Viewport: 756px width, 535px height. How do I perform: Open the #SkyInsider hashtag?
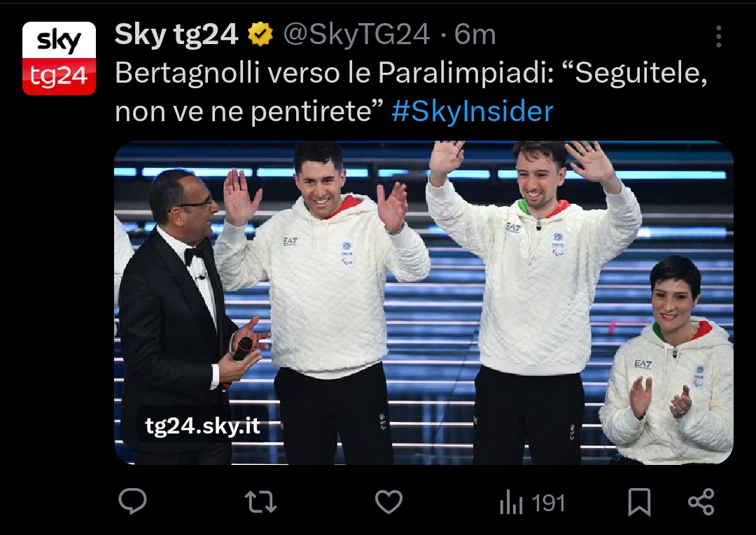(472, 111)
